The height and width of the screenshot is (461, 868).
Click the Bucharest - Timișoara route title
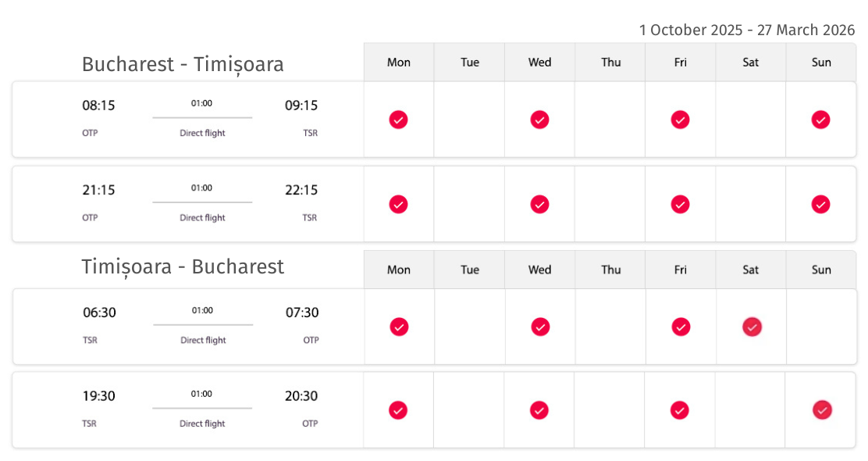183,65
